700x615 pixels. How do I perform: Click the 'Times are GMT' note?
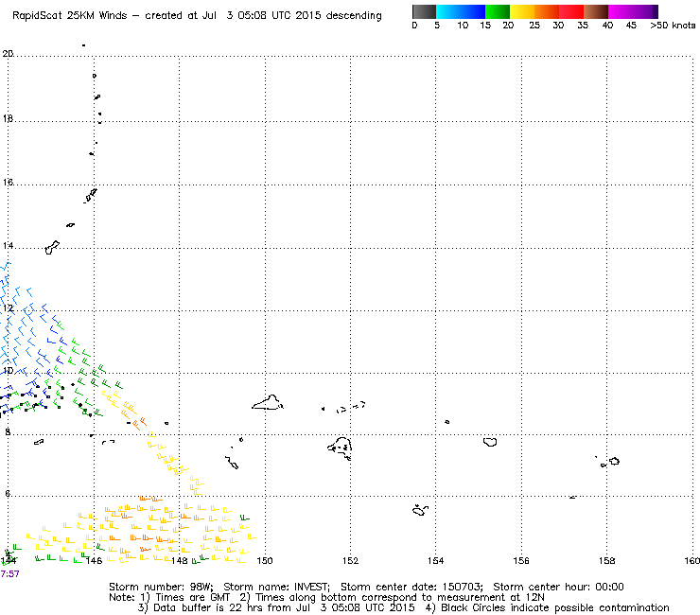192,598
